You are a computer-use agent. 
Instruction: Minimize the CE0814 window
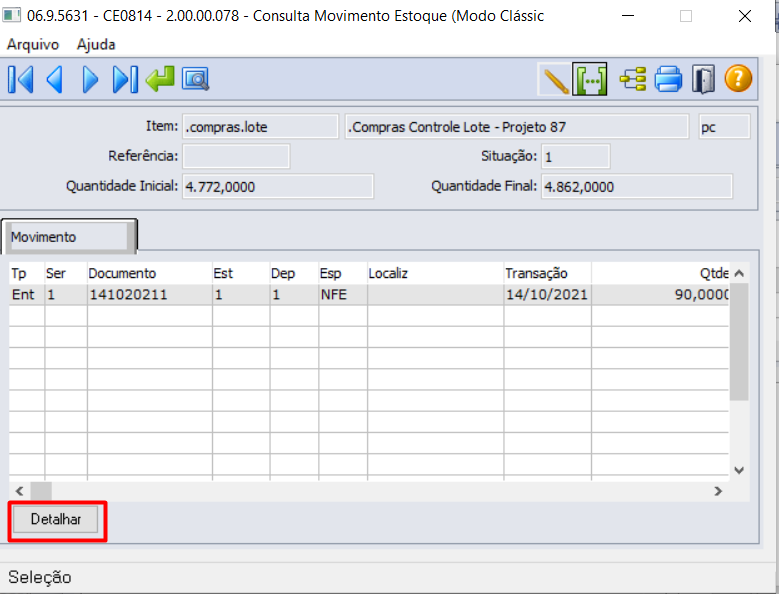coord(628,16)
